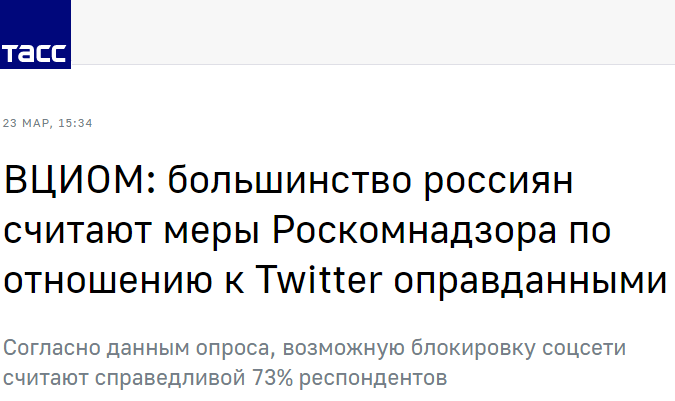Image resolution: width=675 pixels, height=401 pixels.
Task: Click the empty gray header bar
Action: tap(373, 32)
